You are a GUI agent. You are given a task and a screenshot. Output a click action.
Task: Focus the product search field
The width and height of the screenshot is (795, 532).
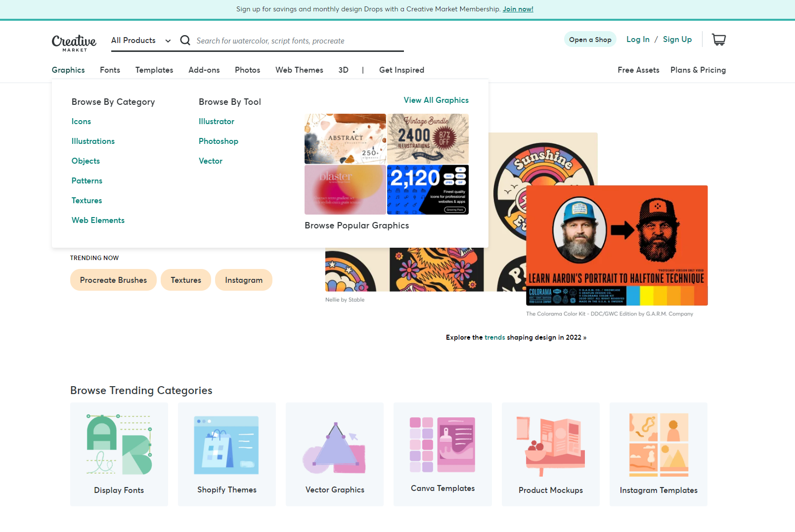[x=299, y=41]
